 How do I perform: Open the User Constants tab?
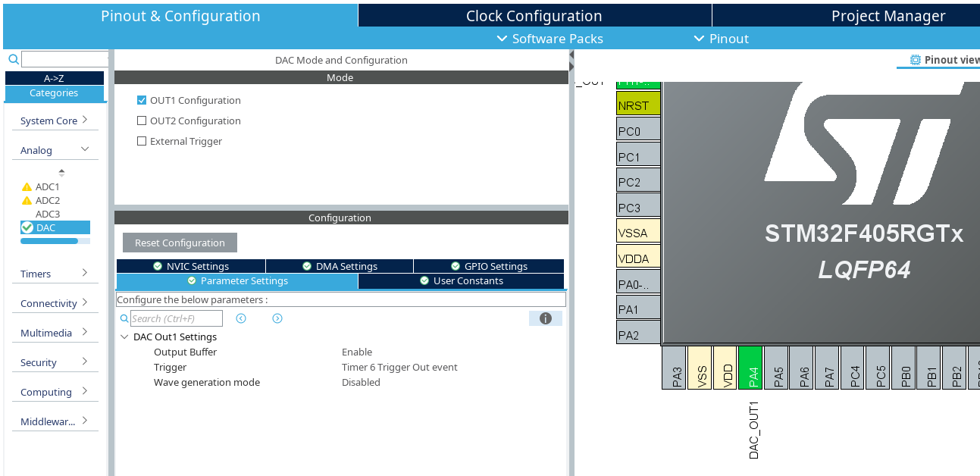pos(462,281)
